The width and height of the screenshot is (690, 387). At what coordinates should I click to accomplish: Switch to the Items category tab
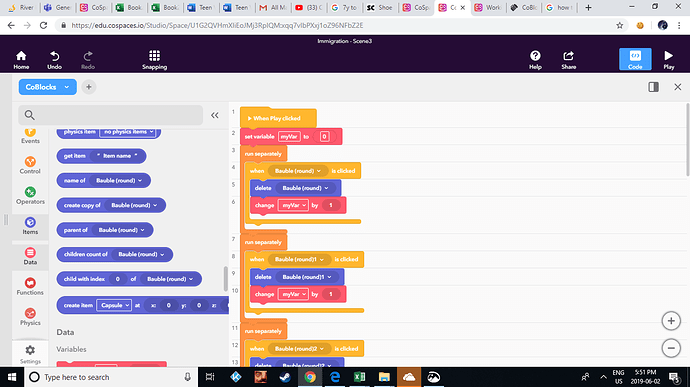30,226
